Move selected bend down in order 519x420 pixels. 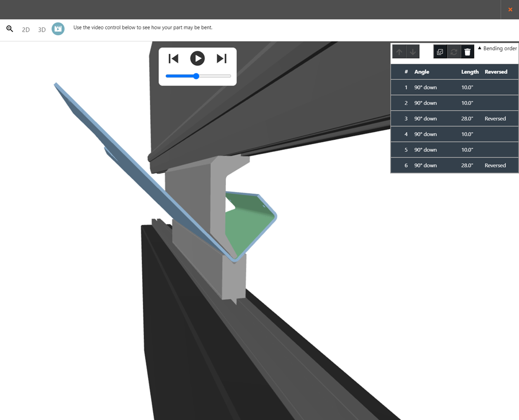[x=413, y=52]
